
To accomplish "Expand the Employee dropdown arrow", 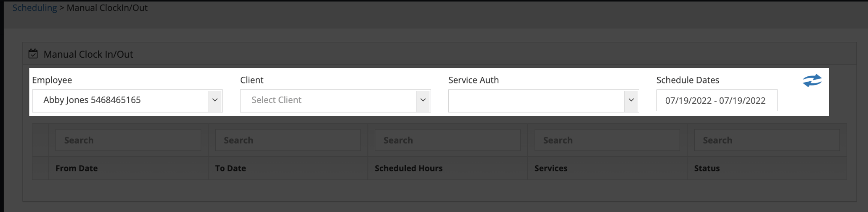I will [x=215, y=100].
